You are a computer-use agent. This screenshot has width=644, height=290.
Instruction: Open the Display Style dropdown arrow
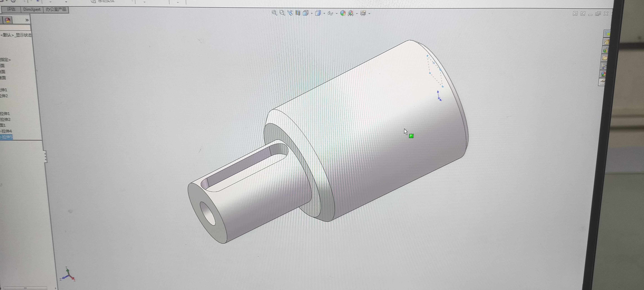[x=324, y=13]
